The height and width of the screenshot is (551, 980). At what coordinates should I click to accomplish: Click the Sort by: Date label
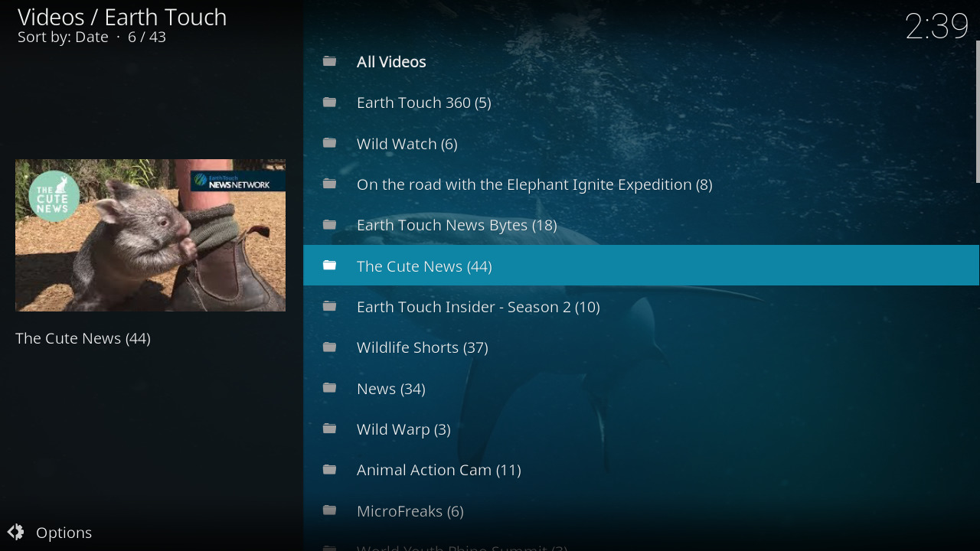(63, 37)
